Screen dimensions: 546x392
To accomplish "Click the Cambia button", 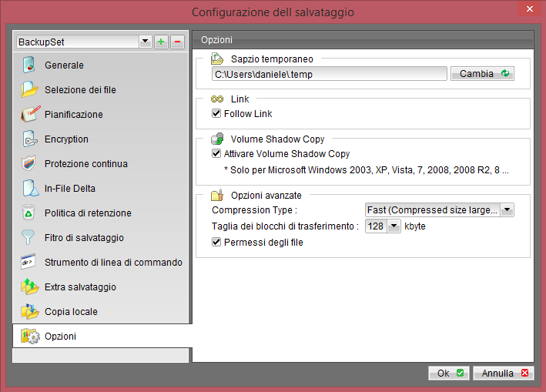I will pyautogui.click(x=482, y=73).
